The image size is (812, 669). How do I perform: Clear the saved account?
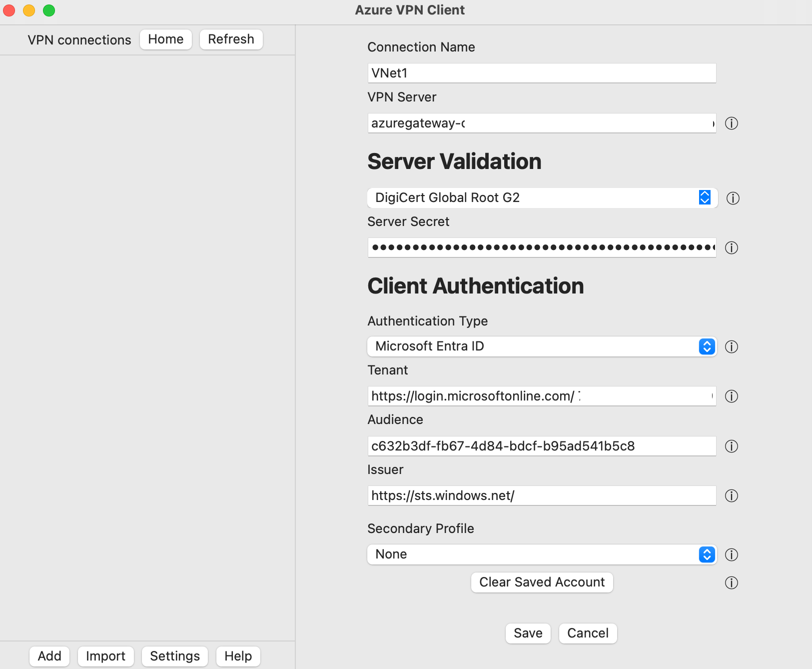pos(542,582)
